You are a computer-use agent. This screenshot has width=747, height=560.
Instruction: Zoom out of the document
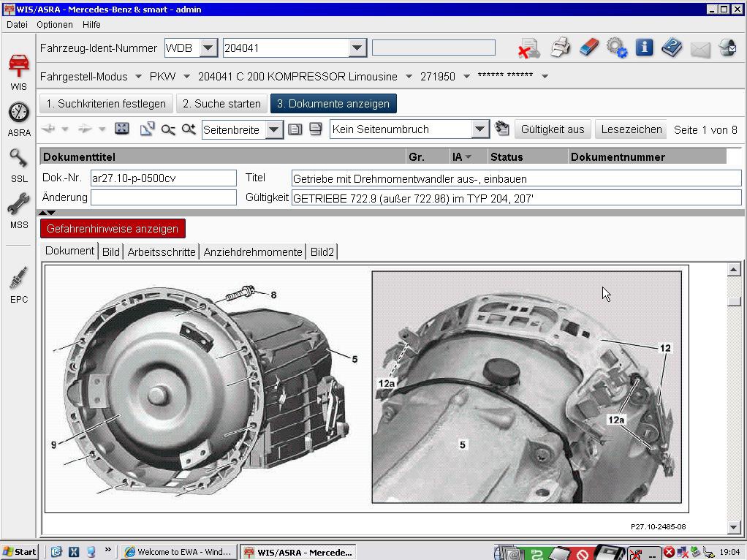(x=167, y=129)
